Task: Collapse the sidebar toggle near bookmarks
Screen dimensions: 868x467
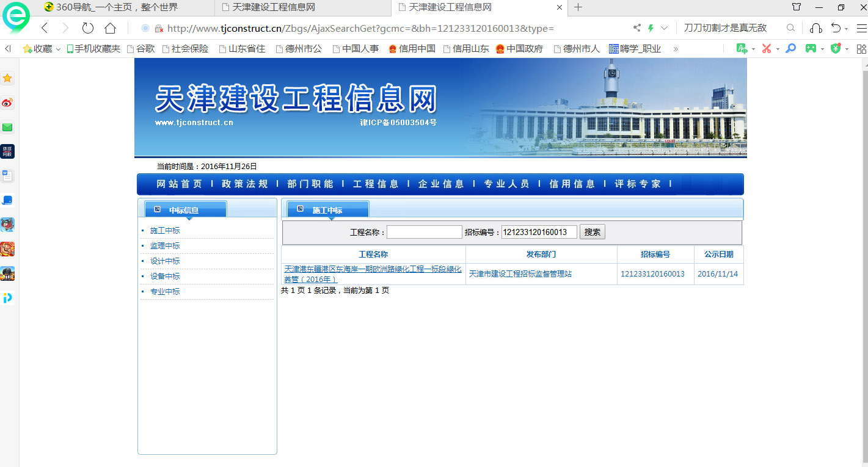Action: click(8, 48)
